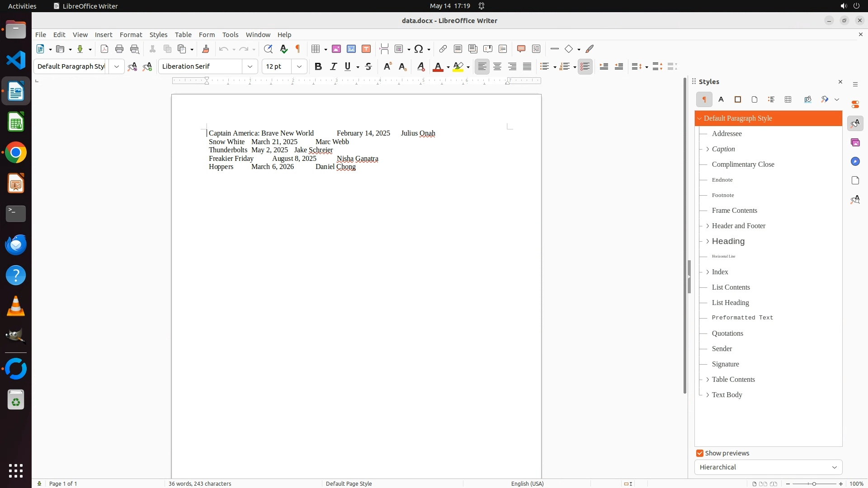
Task: Toggle formatting marks pilcrow icon
Action: click(x=298, y=49)
